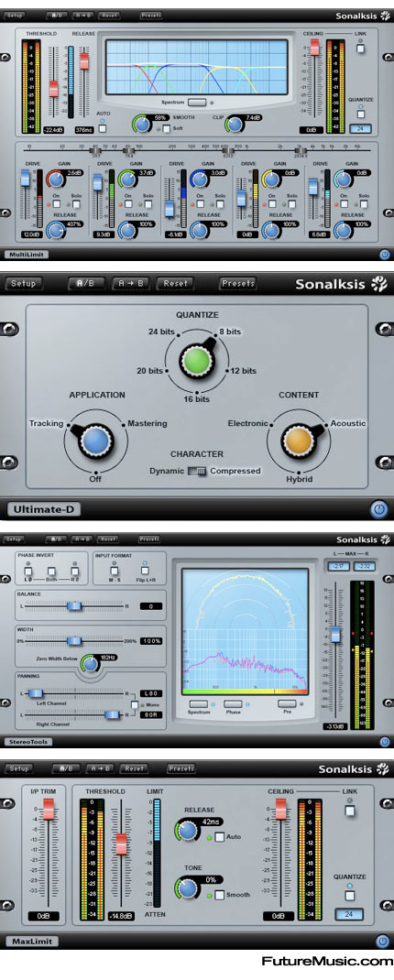Toggle the Both phase invert checkbox
The image size is (394, 980).
51,570
